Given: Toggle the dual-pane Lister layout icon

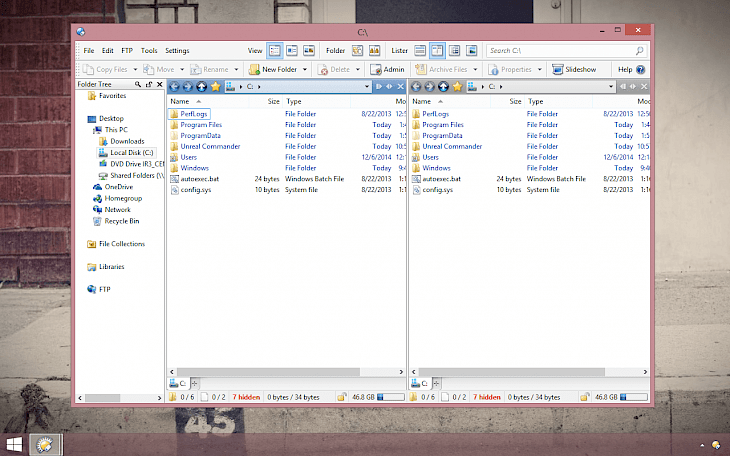Looking at the screenshot, I should 437,50.
